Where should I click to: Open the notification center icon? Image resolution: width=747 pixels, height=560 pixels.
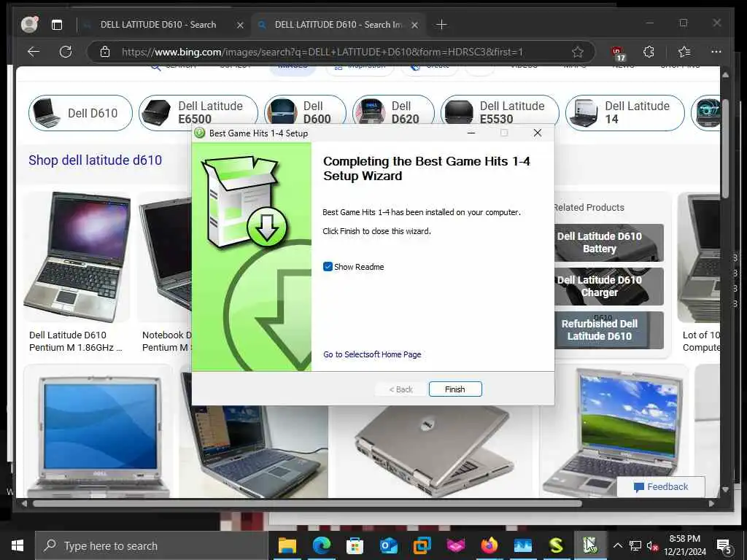pos(724,546)
